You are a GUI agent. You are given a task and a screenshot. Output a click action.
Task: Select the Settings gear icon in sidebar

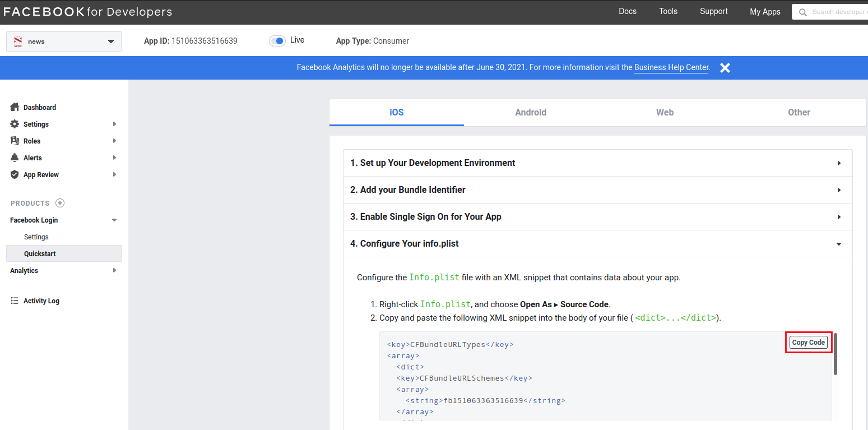coord(14,124)
